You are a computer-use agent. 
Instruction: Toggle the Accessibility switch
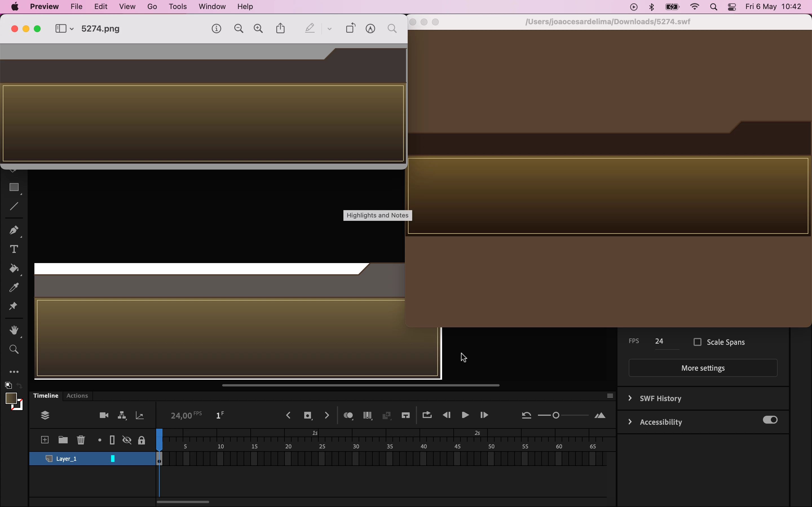(770, 420)
